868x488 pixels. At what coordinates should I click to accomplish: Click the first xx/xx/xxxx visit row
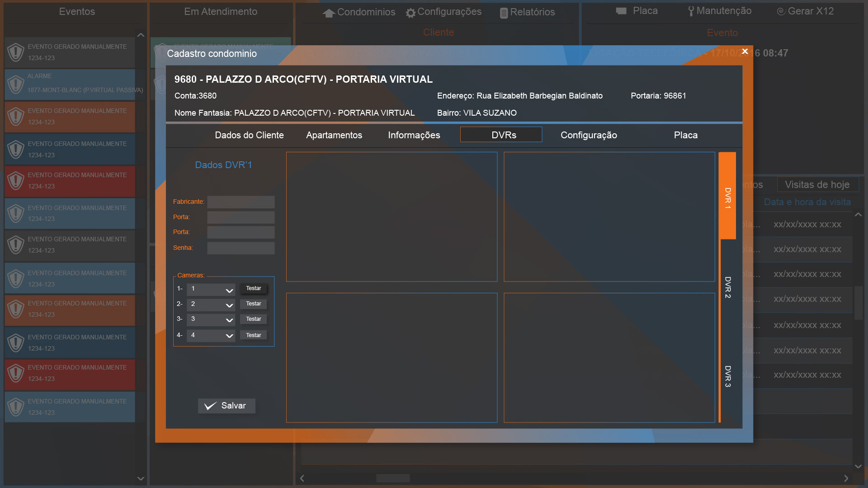(807, 225)
